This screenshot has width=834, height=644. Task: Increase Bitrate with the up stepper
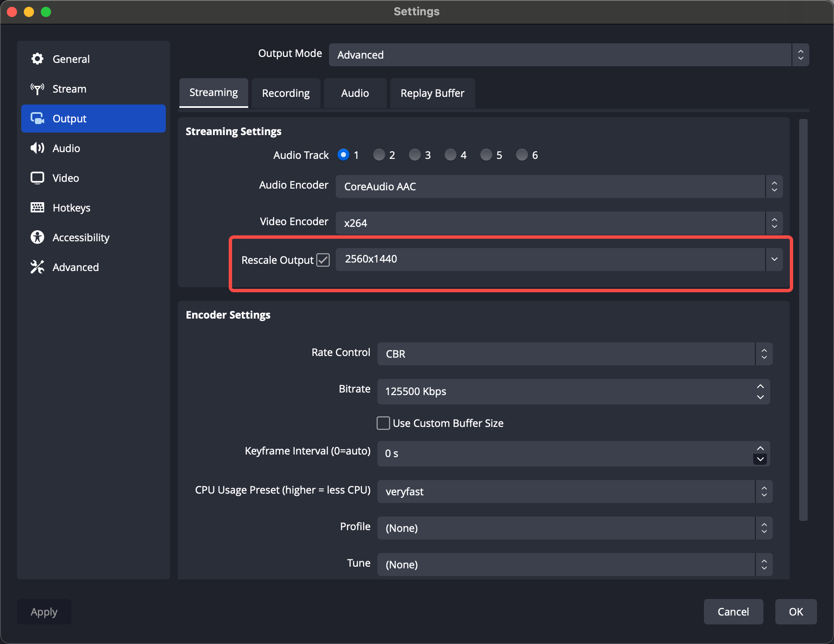pos(760,386)
